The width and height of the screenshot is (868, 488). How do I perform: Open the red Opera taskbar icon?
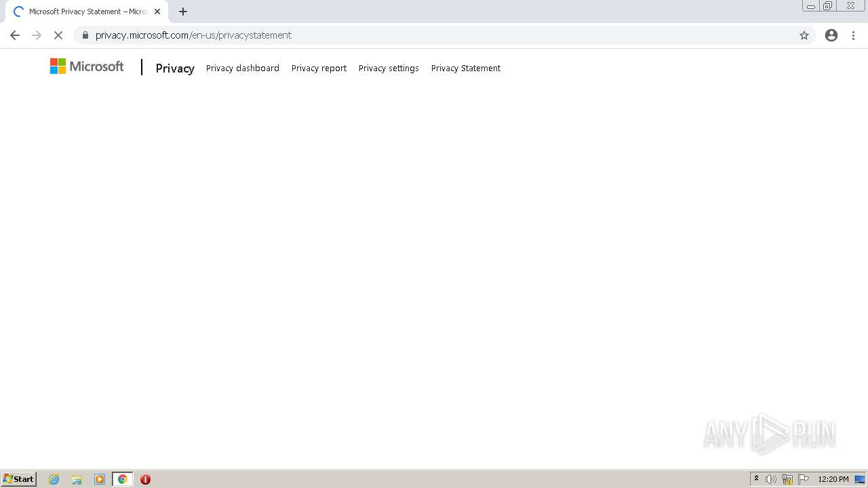tap(145, 479)
